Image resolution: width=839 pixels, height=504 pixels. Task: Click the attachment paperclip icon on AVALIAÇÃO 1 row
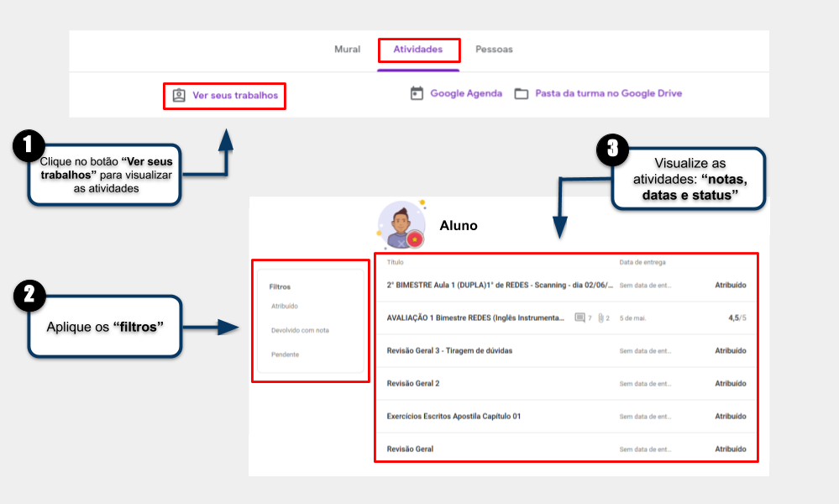click(600, 318)
